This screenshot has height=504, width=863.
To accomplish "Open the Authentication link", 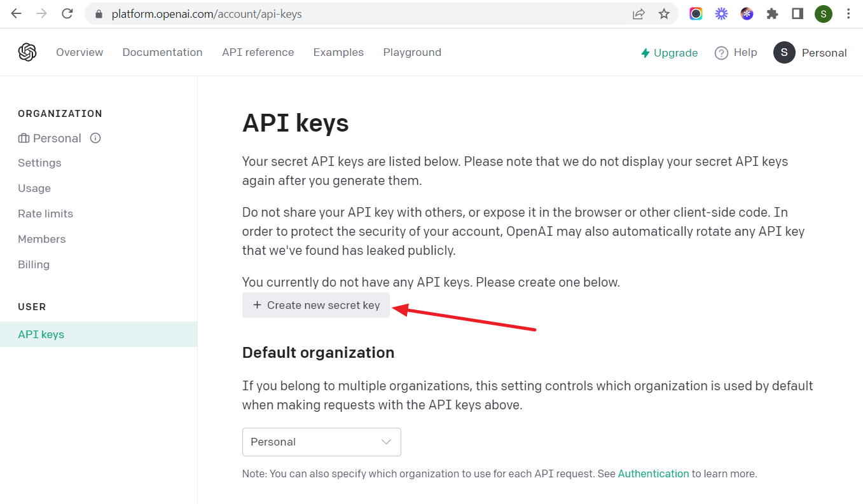I will pos(653,473).
